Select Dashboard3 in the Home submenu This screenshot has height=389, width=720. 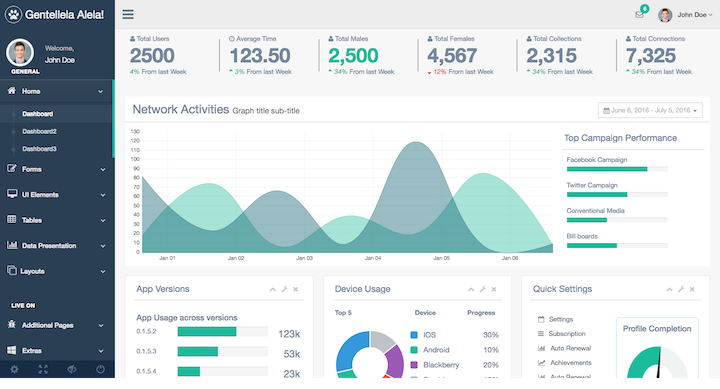tap(39, 148)
